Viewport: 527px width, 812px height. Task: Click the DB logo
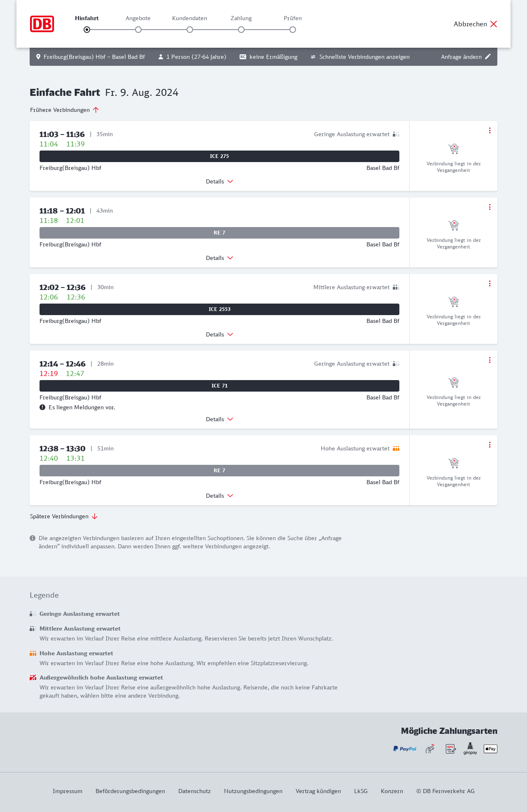point(42,24)
